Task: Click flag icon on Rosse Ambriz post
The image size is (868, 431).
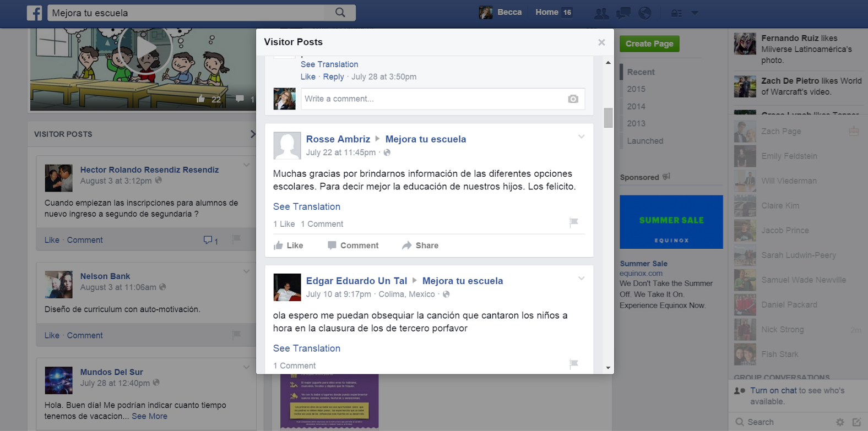Action: 573,222
